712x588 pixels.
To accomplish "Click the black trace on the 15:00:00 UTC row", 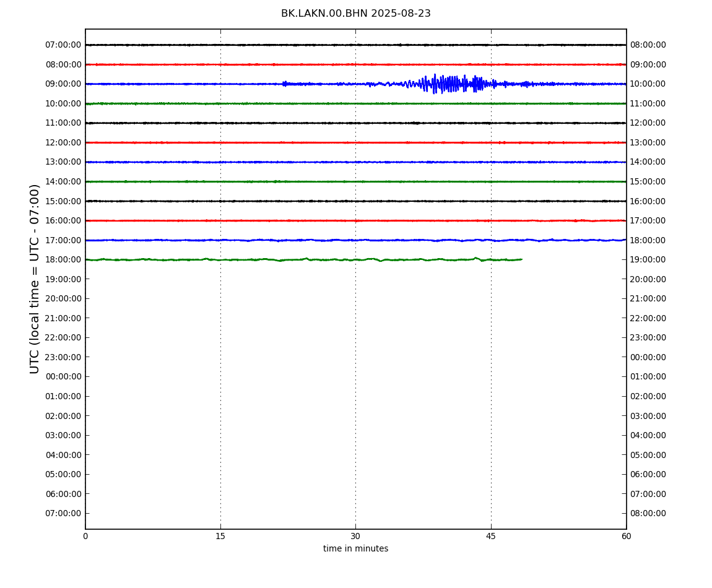I will [355, 201].
